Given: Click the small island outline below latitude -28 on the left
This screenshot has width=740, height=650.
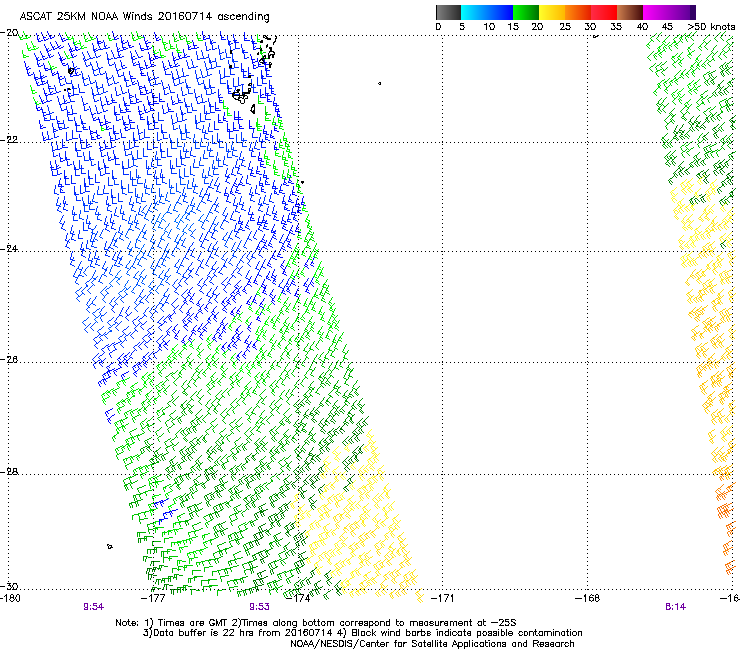Looking at the screenshot, I should [110, 547].
